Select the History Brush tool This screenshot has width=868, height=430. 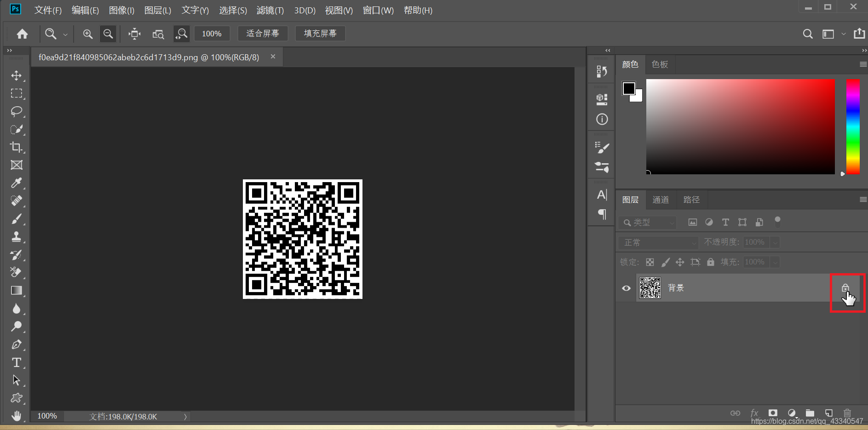tap(17, 255)
